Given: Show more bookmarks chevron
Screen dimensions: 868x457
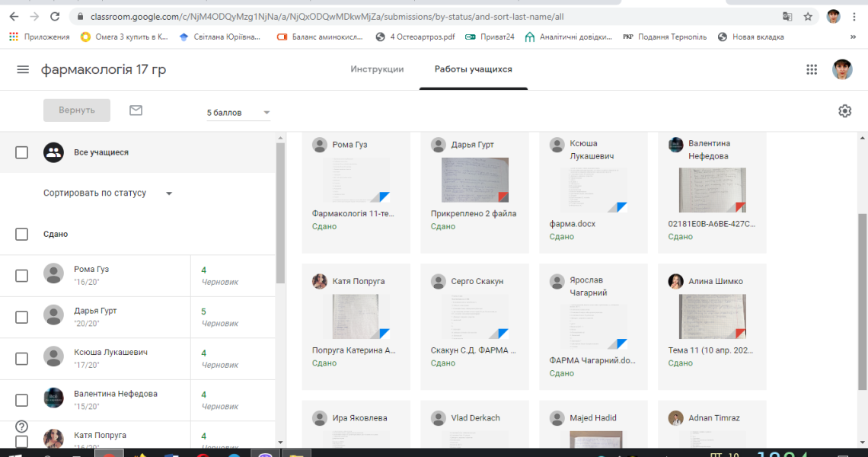Looking at the screenshot, I should coord(853,37).
